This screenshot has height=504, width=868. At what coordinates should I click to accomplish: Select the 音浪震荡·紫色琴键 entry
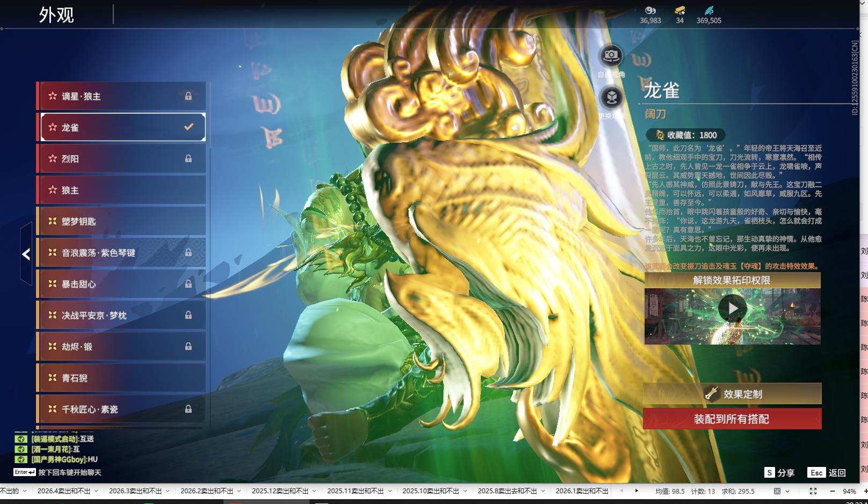tap(121, 252)
